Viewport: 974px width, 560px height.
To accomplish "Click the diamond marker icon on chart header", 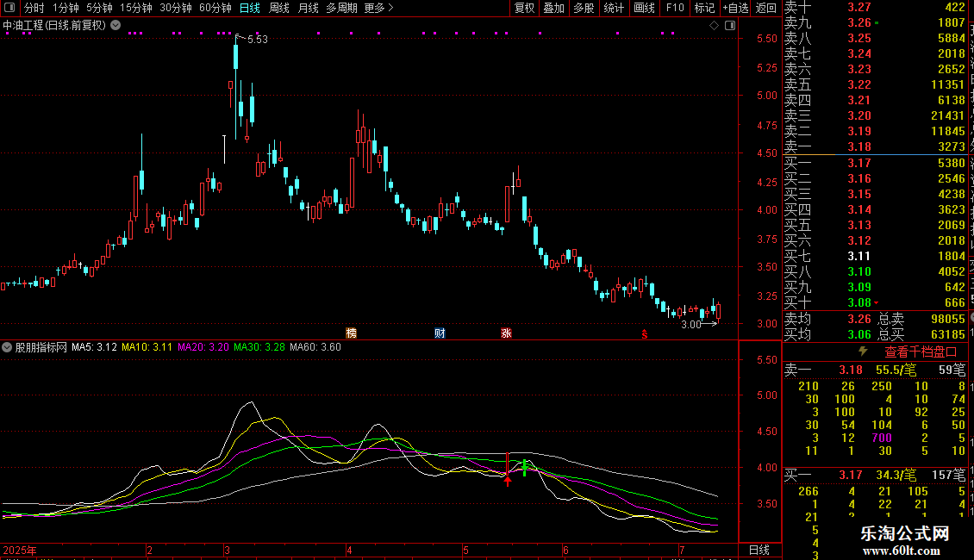I will tap(714, 25).
